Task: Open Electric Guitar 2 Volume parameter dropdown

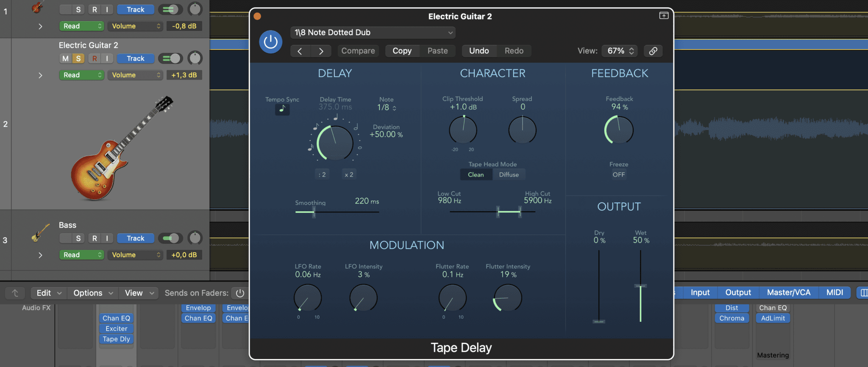Action: [x=135, y=75]
